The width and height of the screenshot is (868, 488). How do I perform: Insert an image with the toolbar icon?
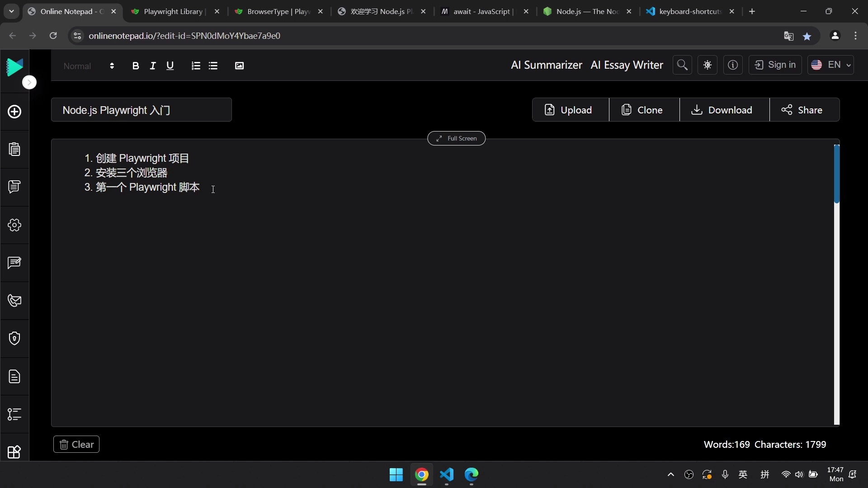click(x=240, y=66)
